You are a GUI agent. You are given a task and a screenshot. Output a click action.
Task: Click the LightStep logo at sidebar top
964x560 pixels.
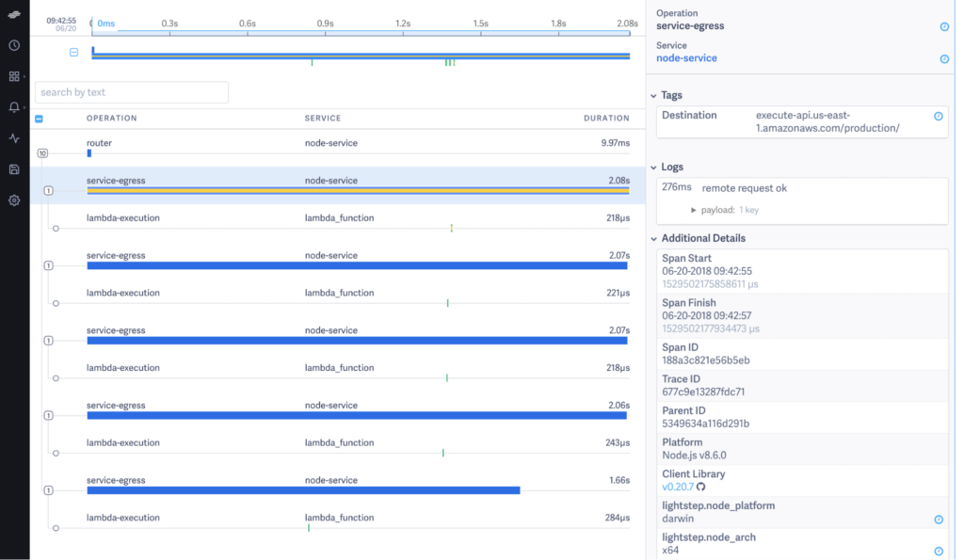coord(14,14)
